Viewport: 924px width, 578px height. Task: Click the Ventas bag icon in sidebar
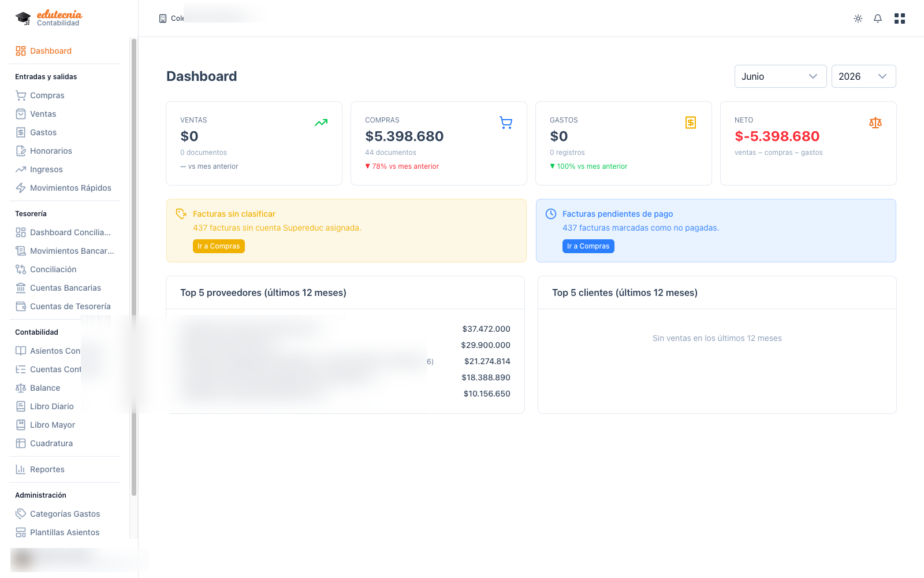pos(21,114)
